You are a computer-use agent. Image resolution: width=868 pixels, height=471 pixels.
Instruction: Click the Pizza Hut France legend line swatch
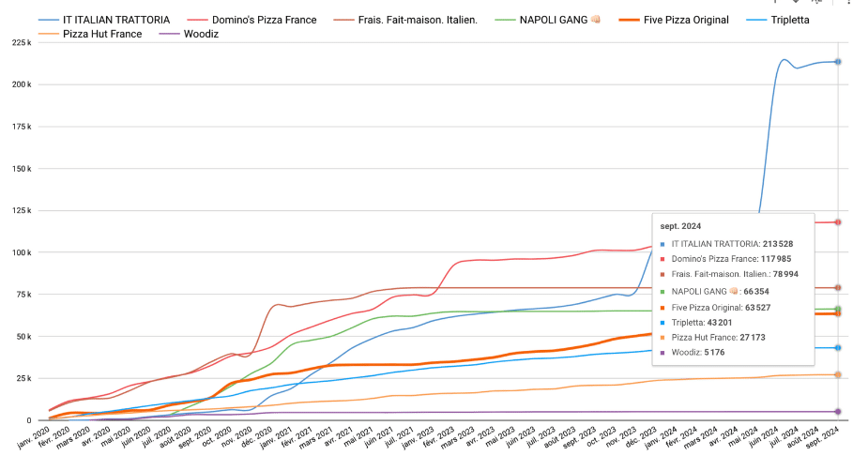pyautogui.click(x=48, y=35)
